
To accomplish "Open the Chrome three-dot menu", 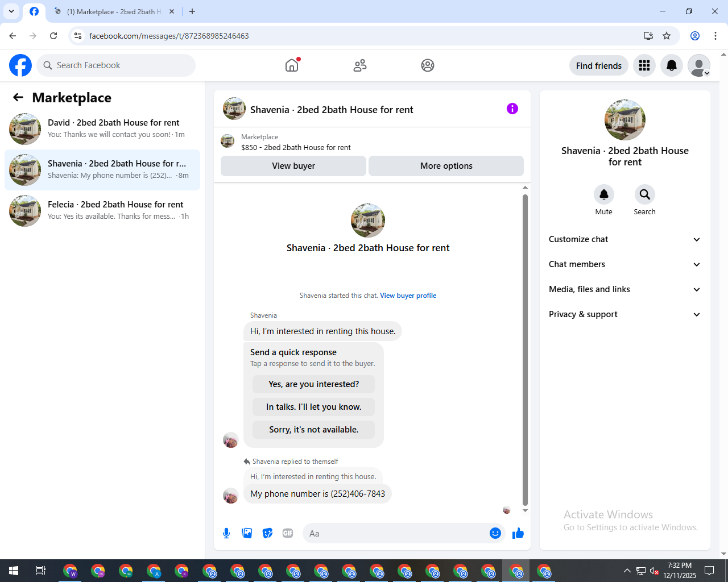I will click(x=715, y=36).
